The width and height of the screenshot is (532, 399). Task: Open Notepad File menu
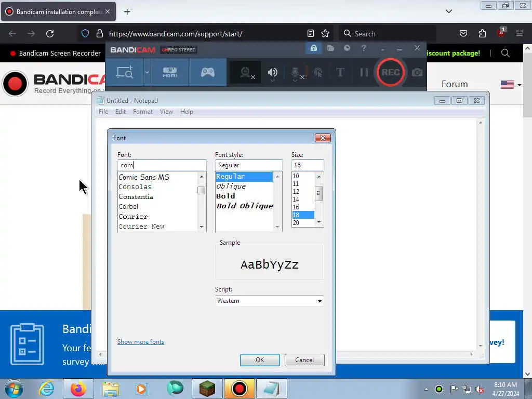[103, 112]
